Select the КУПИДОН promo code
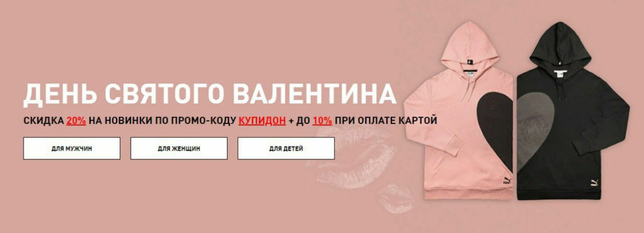Screen dimensions: 644x233 tap(262, 121)
